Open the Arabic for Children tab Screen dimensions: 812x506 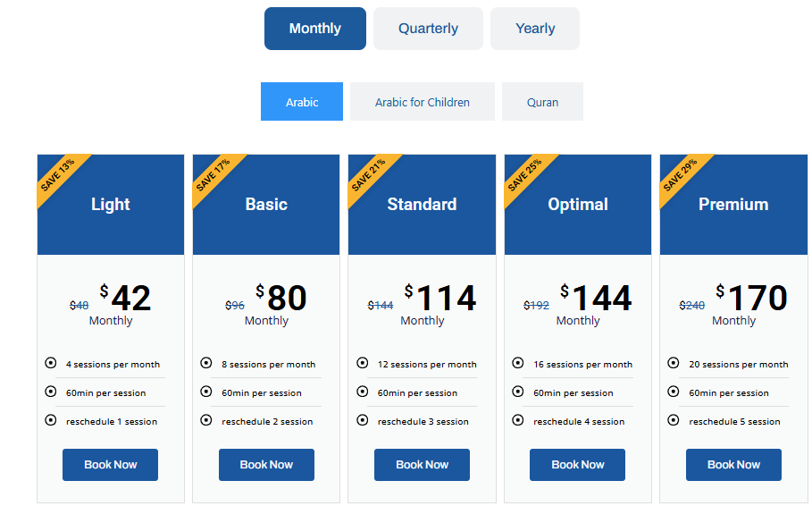pyautogui.click(x=422, y=102)
